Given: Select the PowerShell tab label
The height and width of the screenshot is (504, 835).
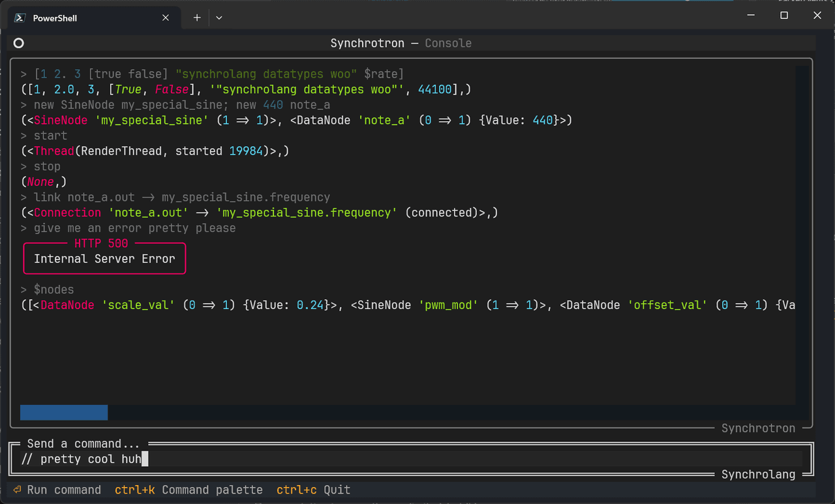Looking at the screenshot, I should click(55, 18).
